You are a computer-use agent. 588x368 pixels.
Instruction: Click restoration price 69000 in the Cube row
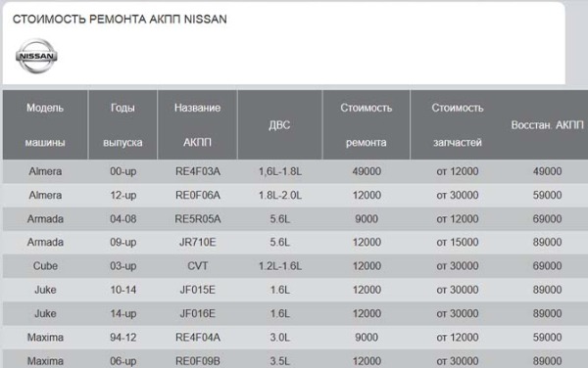[548, 266]
